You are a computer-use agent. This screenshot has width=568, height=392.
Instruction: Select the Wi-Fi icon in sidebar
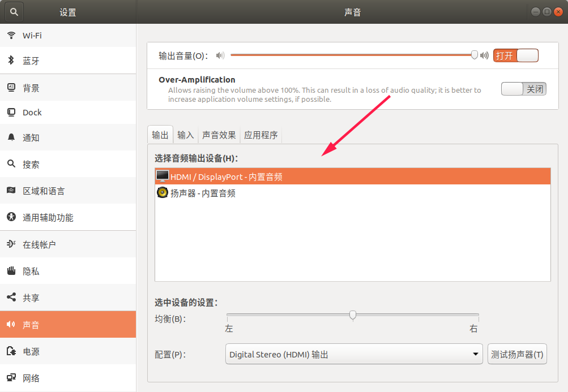(x=11, y=35)
